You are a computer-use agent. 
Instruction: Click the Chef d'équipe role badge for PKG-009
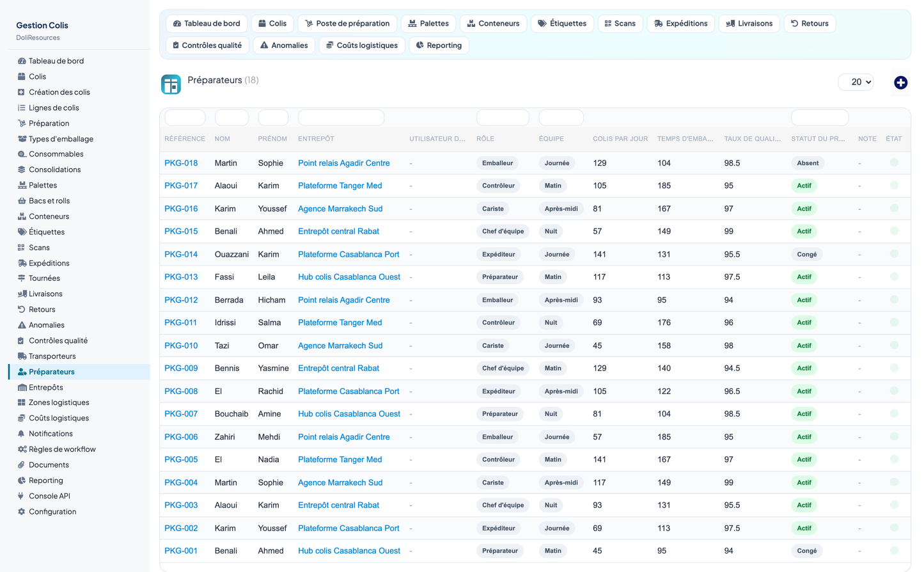tap(503, 369)
